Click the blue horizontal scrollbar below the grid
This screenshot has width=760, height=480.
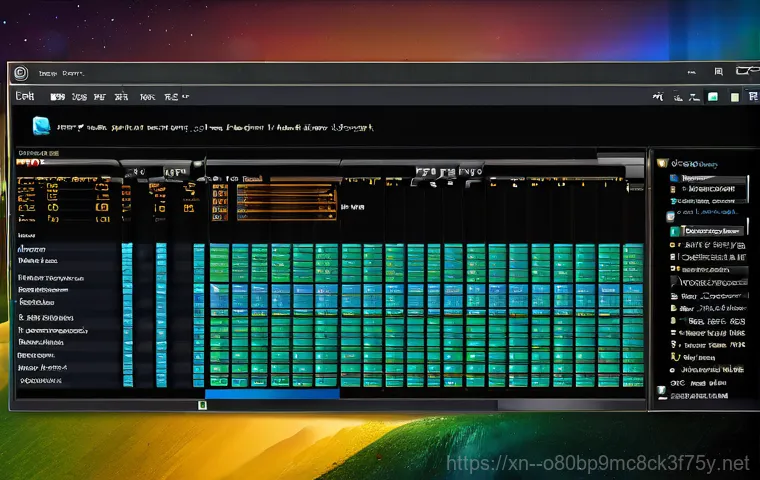(x=272, y=393)
